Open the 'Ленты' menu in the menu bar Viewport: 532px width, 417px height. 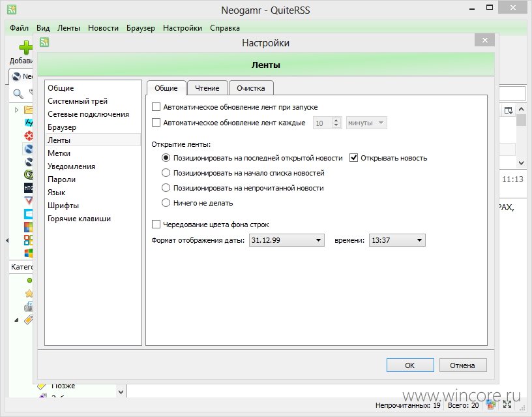pyautogui.click(x=68, y=28)
